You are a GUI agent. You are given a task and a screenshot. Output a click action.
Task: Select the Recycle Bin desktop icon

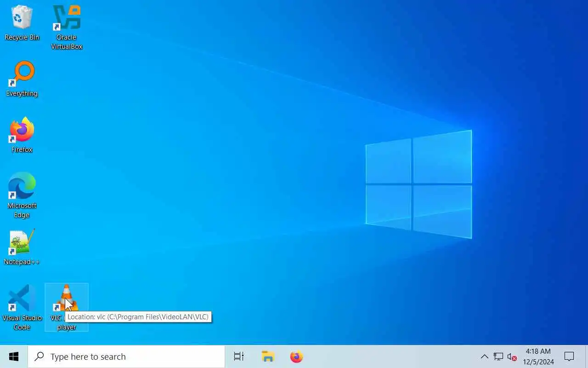tap(22, 23)
